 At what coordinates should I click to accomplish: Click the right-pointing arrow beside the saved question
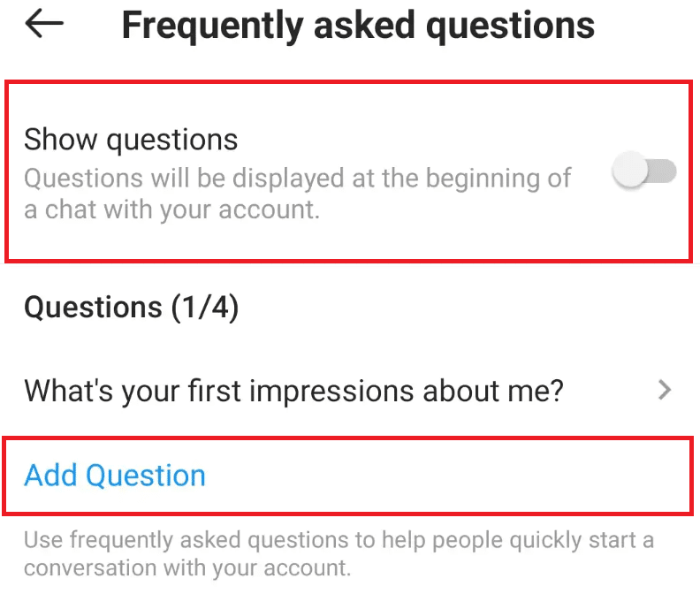click(x=665, y=390)
